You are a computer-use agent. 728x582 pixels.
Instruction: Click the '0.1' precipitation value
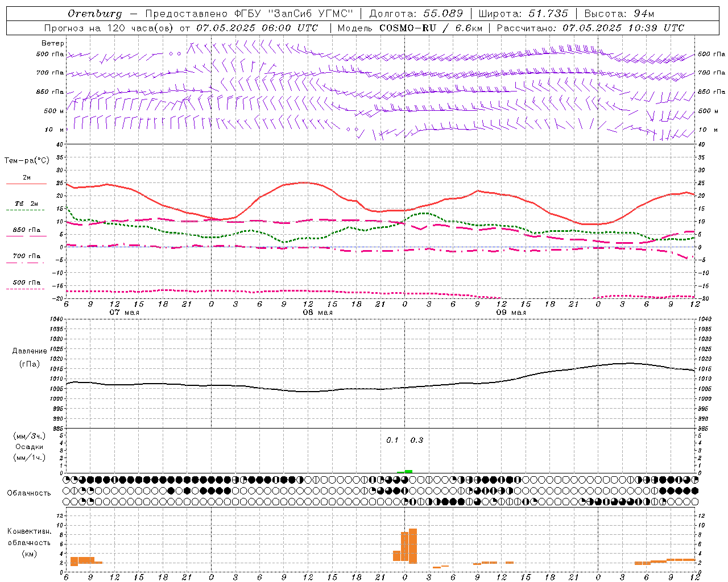point(392,440)
